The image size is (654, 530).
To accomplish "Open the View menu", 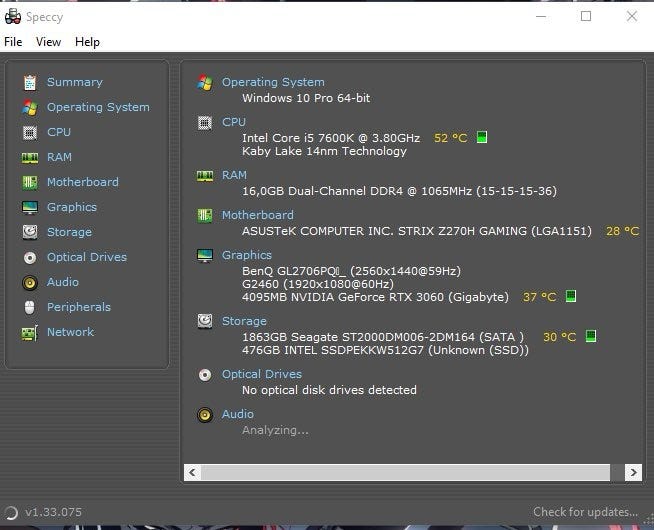I will click(48, 42).
